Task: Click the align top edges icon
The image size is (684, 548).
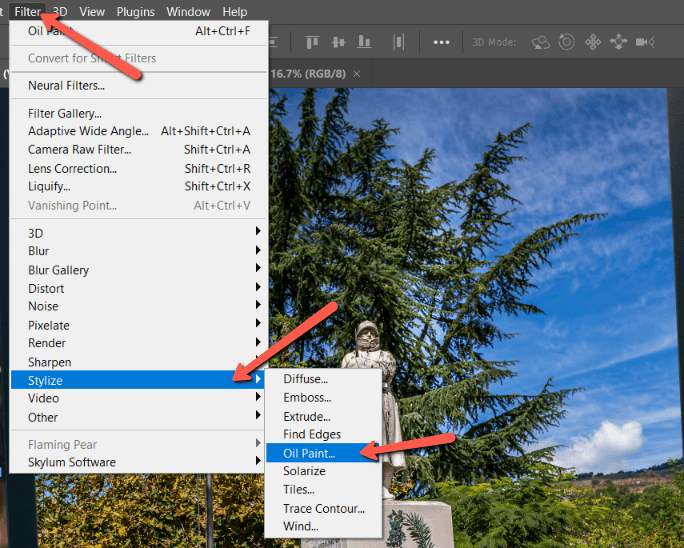Action: click(311, 42)
